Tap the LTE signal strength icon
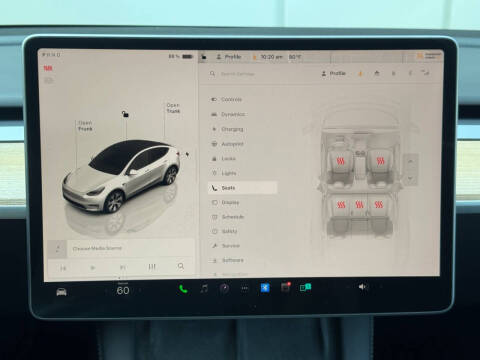This screenshot has height=360, width=480. pos(425,72)
